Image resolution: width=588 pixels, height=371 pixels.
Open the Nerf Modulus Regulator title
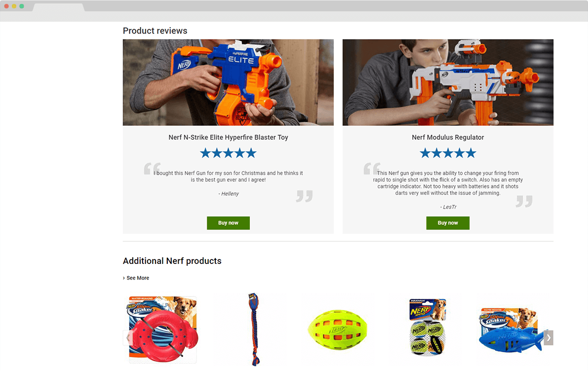tap(448, 137)
